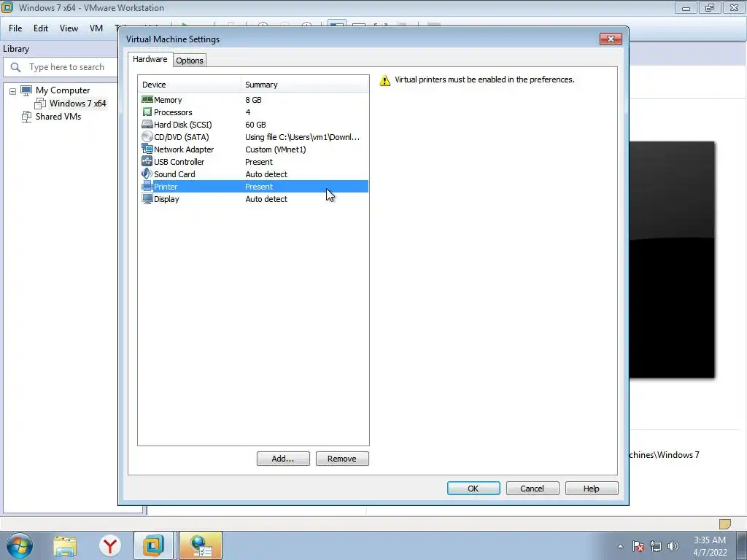The image size is (747, 560).
Task: Open the Action Center flag tray icon
Action: tap(638, 546)
